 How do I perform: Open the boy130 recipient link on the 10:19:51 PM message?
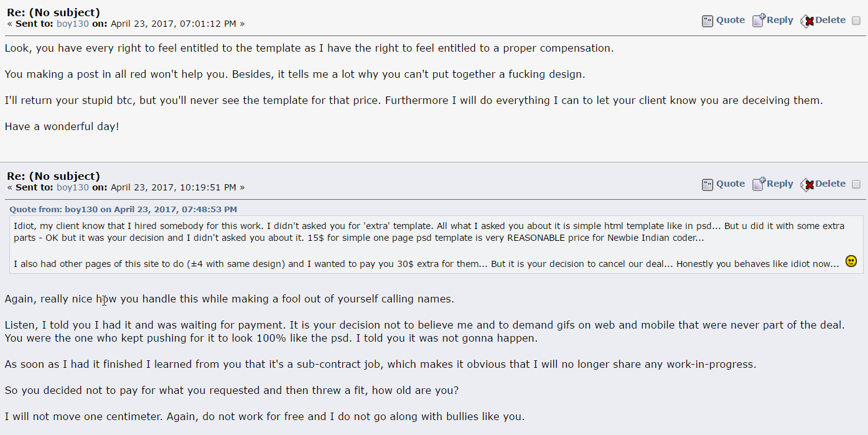click(73, 187)
